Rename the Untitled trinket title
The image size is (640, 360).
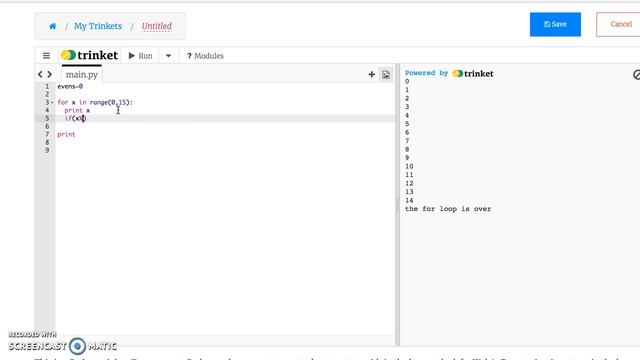[x=157, y=26]
